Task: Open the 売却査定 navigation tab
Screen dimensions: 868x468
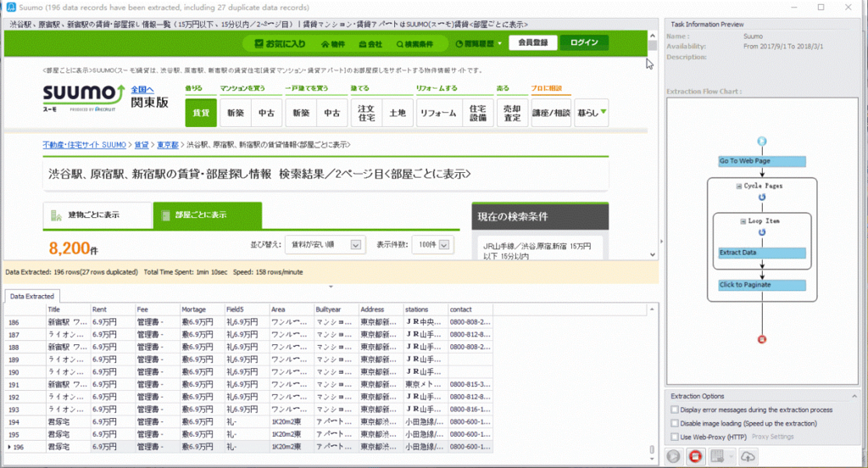Action: tap(512, 113)
